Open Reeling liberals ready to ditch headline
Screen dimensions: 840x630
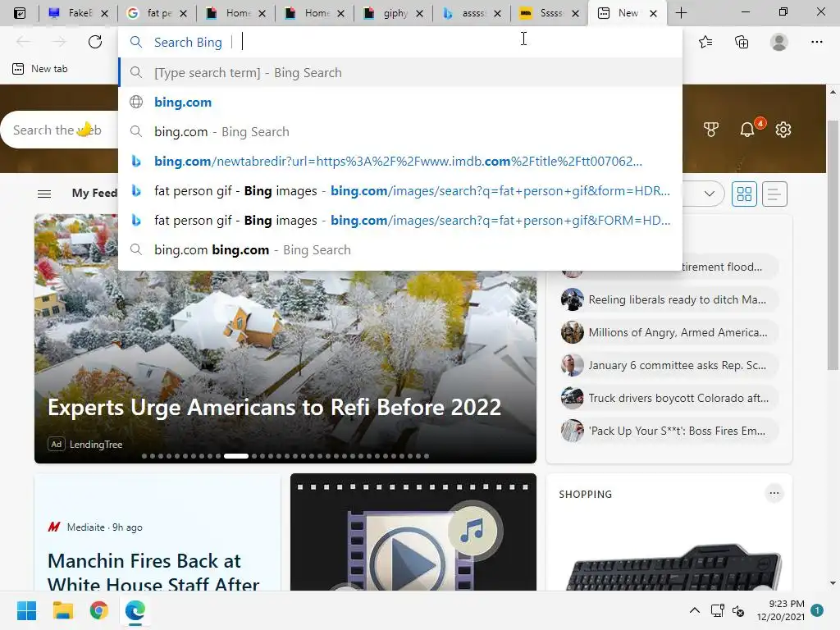pos(677,299)
